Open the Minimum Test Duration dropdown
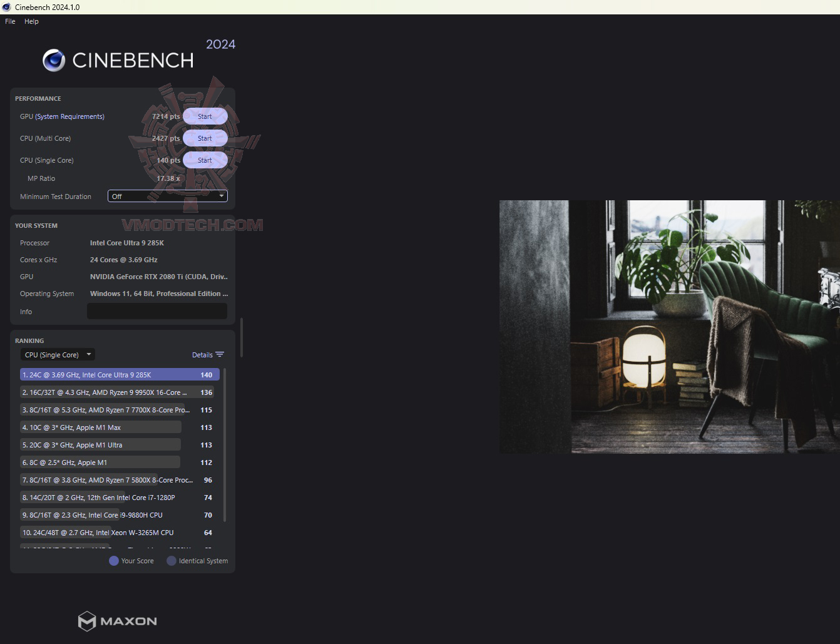 click(167, 197)
